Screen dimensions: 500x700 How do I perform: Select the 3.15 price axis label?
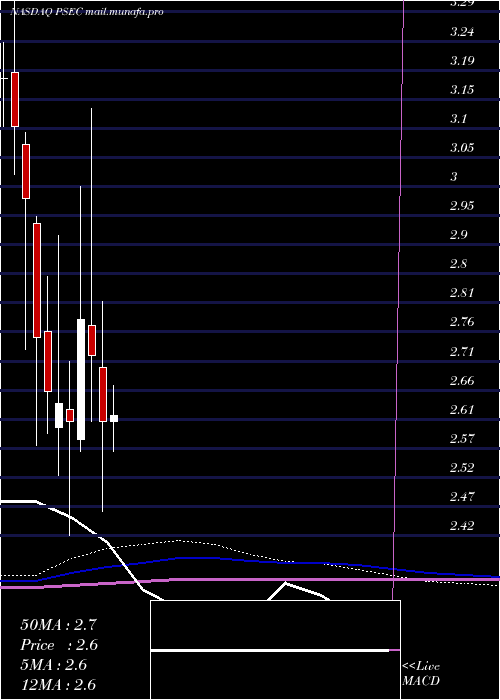click(x=462, y=90)
